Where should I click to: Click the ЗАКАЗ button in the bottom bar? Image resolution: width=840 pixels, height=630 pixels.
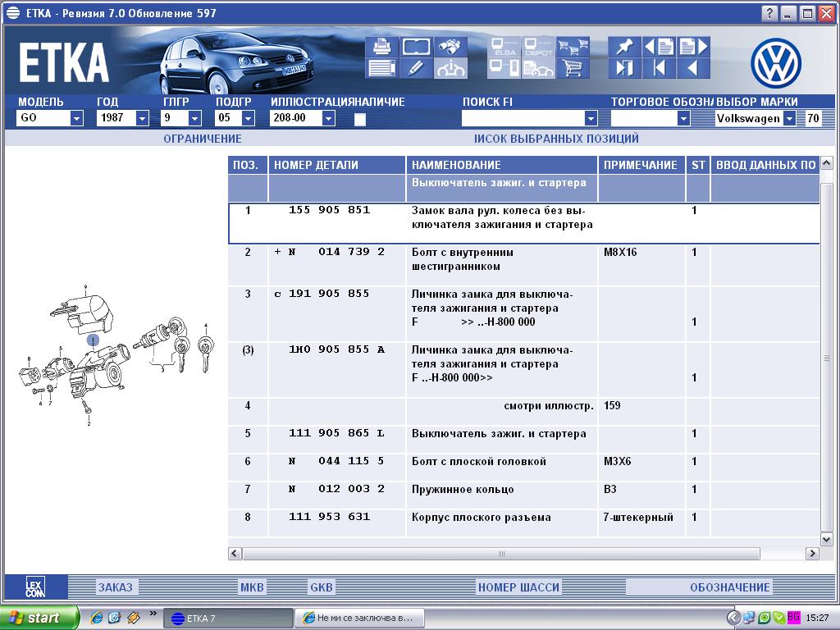(x=115, y=587)
